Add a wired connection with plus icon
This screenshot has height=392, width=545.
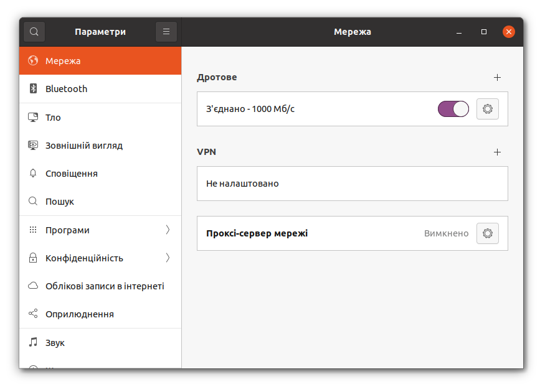(x=497, y=78)
